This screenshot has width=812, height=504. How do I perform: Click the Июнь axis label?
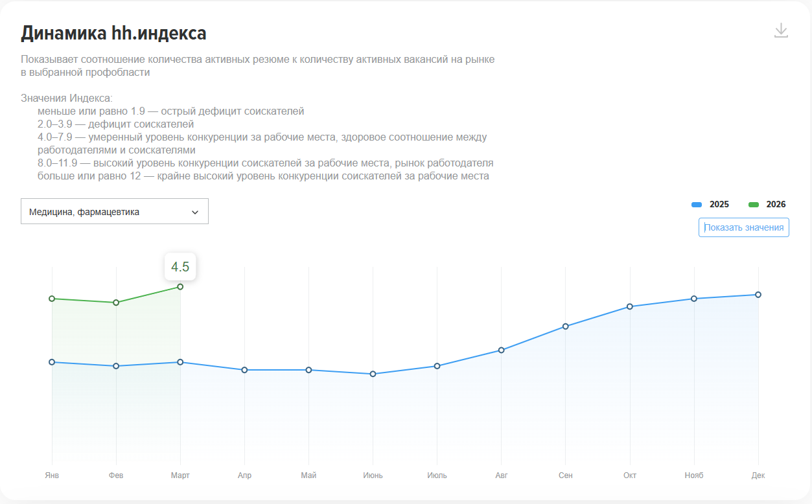373,475
